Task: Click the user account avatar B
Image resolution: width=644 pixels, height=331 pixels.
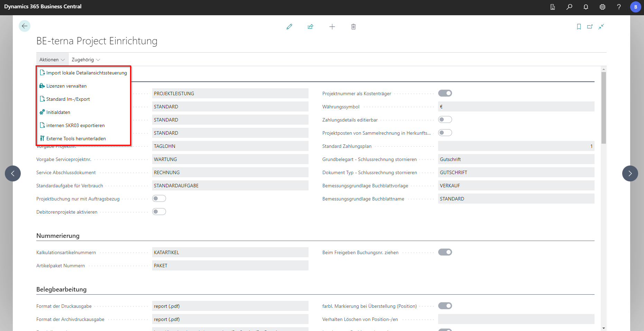Action: 635,7
